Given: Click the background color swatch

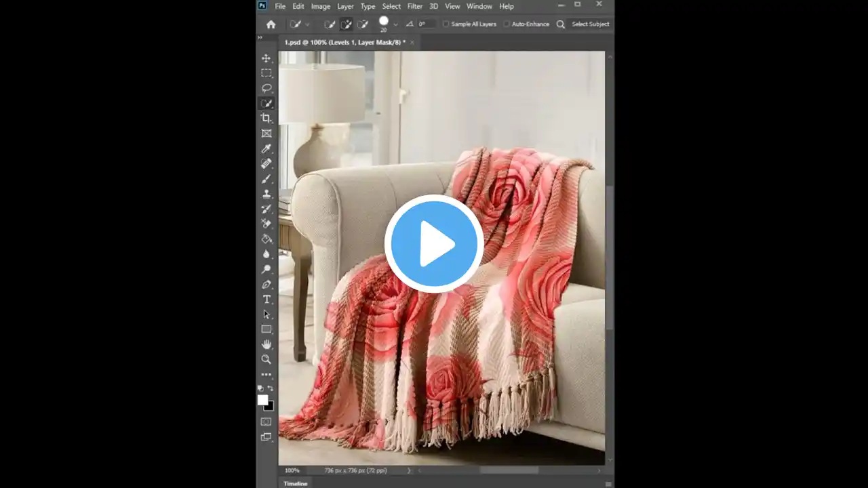Looking at the screenshot, I should [x=269, y=406].
